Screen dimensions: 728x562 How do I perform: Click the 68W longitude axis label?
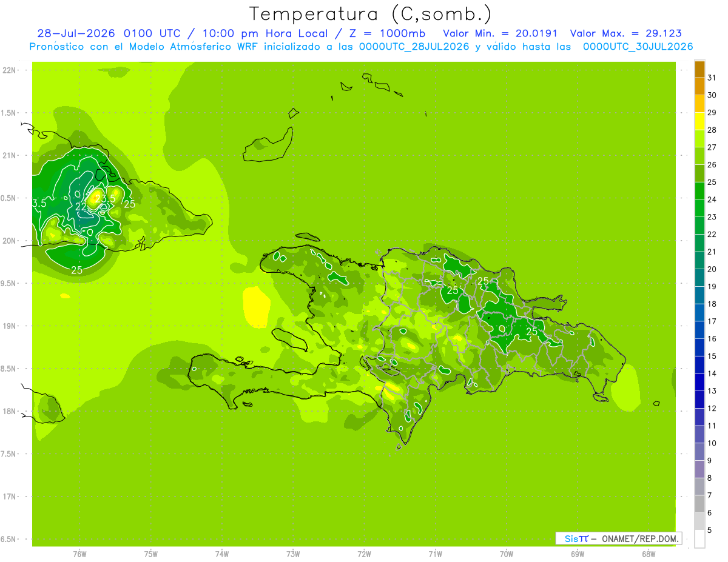point(649,554)
